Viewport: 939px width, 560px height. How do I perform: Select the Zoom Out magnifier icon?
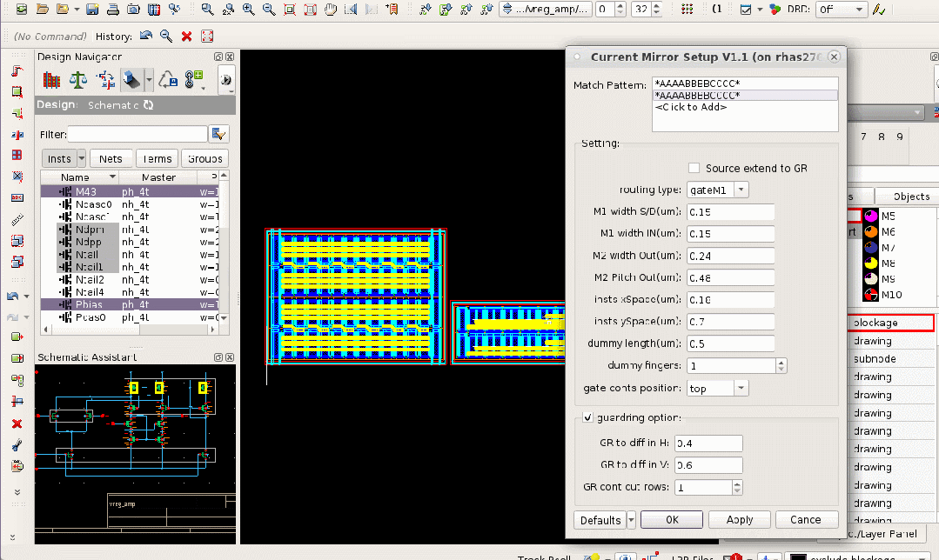click(x=269, y=9)
